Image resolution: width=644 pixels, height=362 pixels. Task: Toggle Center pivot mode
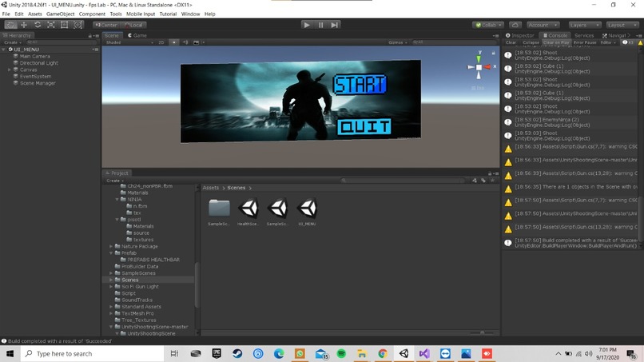106,25
